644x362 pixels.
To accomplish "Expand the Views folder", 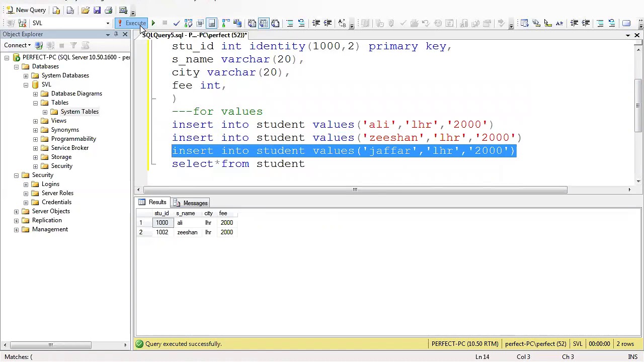I will pyautogui.click(x=35, y=121).
